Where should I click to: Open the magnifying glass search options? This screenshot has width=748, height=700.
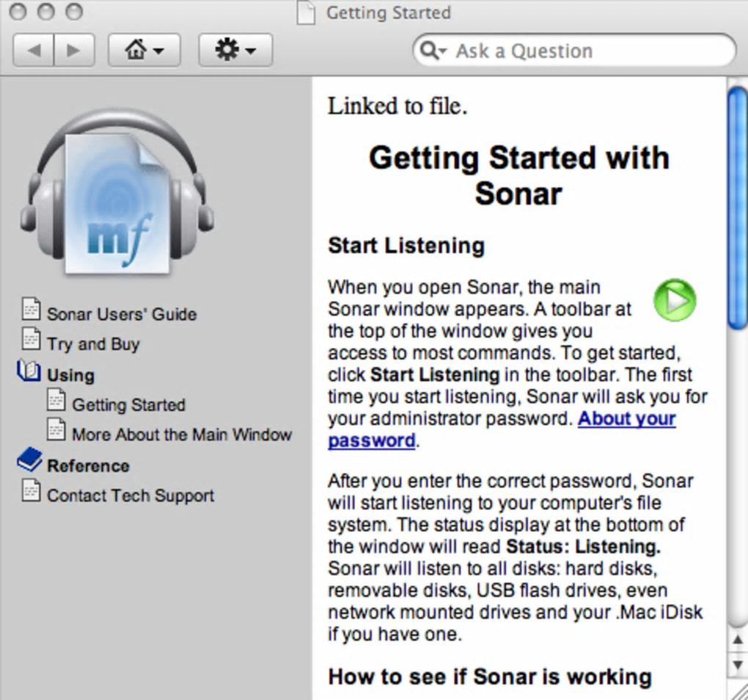click(x=433, y=50)
